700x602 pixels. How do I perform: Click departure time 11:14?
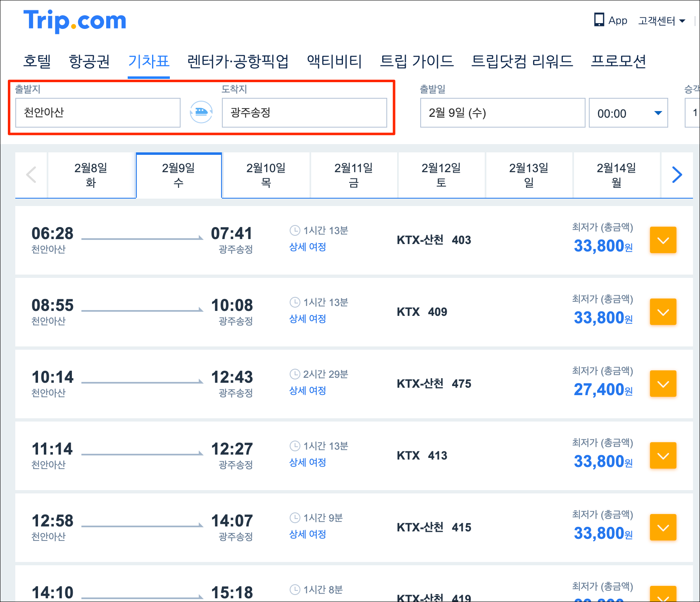point(52,449)
